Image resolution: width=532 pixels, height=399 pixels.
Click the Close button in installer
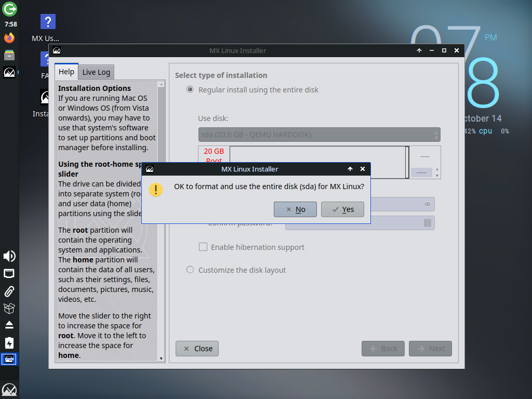tap(197, 349)
